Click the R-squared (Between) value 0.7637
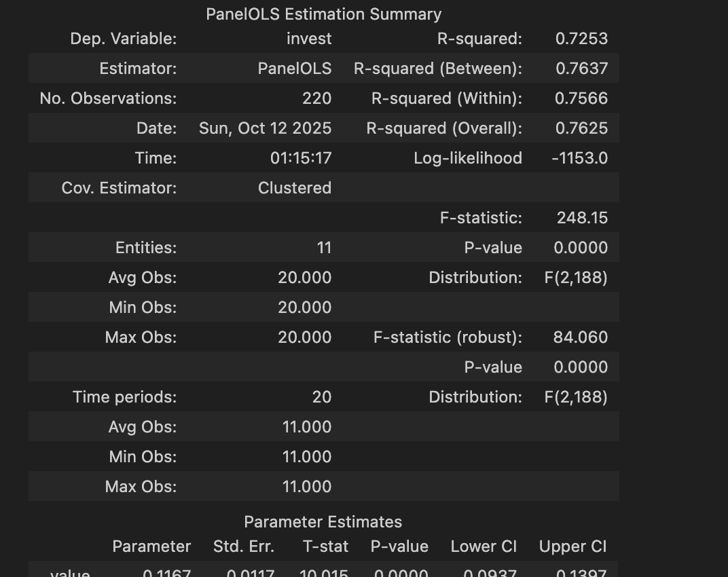The width and height of the screenshot is (728, 577). [x=581, y=69]
